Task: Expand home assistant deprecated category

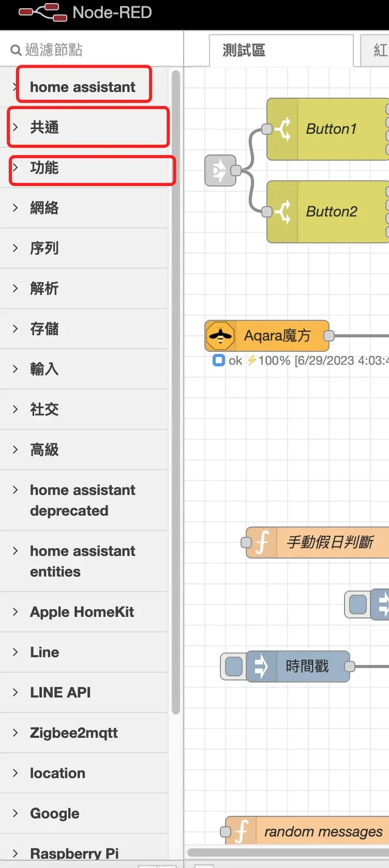Action: coord(84,500)
